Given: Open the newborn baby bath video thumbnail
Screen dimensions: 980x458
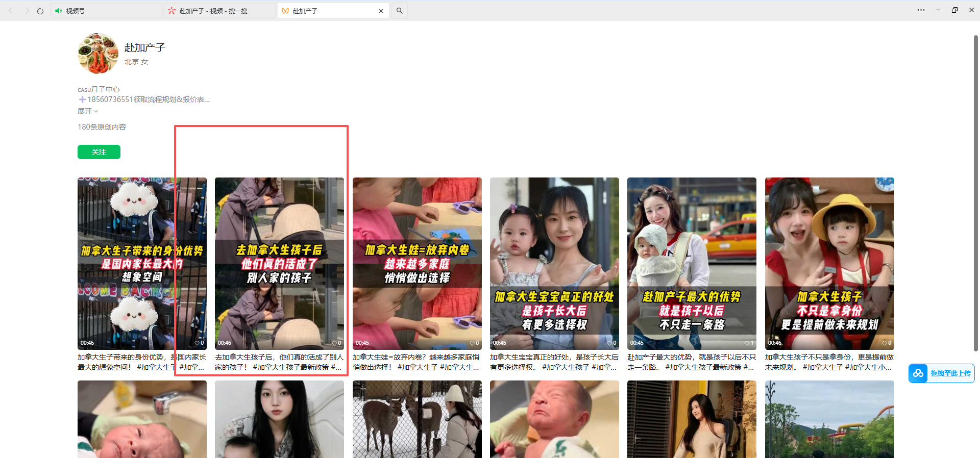Looking at the screenshot, I should [x=142, y=419].
